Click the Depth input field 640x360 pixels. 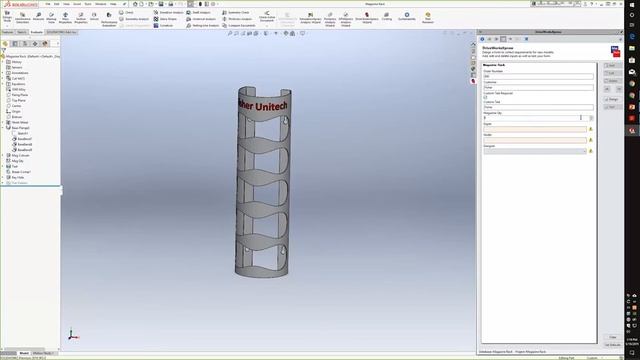(535, 129)
